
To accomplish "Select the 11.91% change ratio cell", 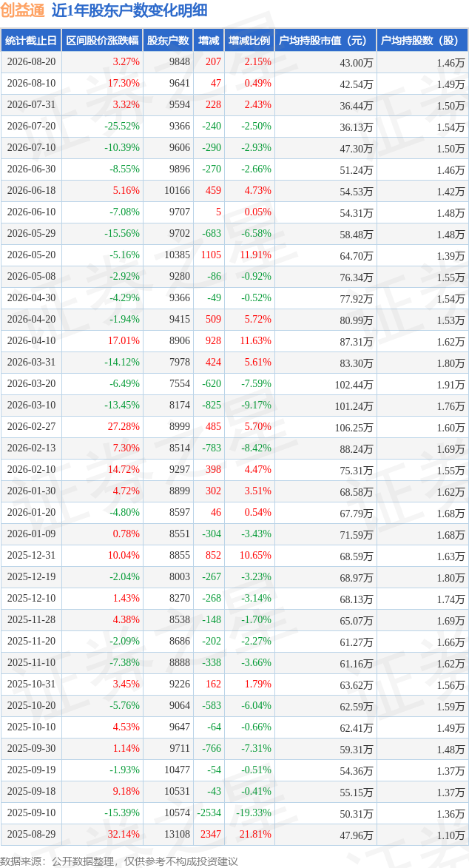I will pos(256,255).
